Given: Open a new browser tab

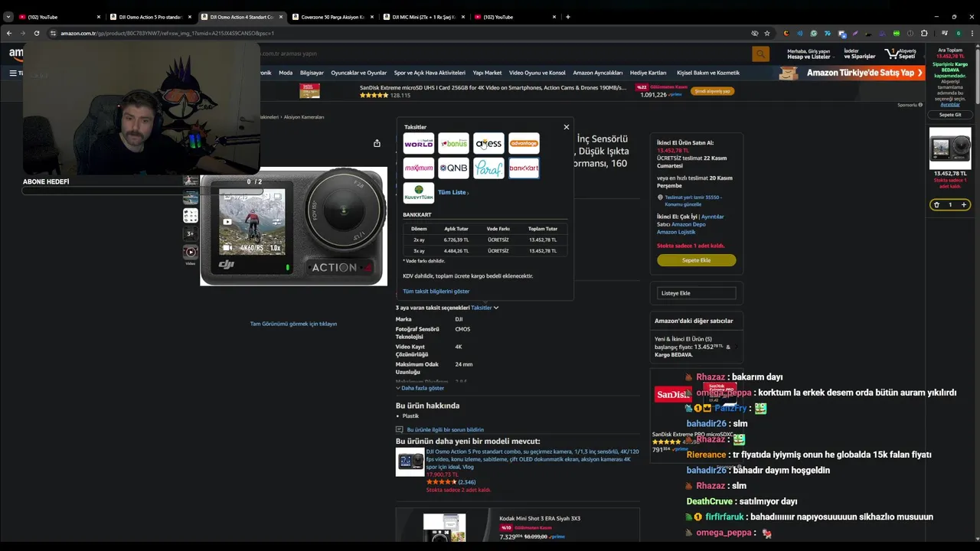Looking at the screenshot, I should 567,17.
